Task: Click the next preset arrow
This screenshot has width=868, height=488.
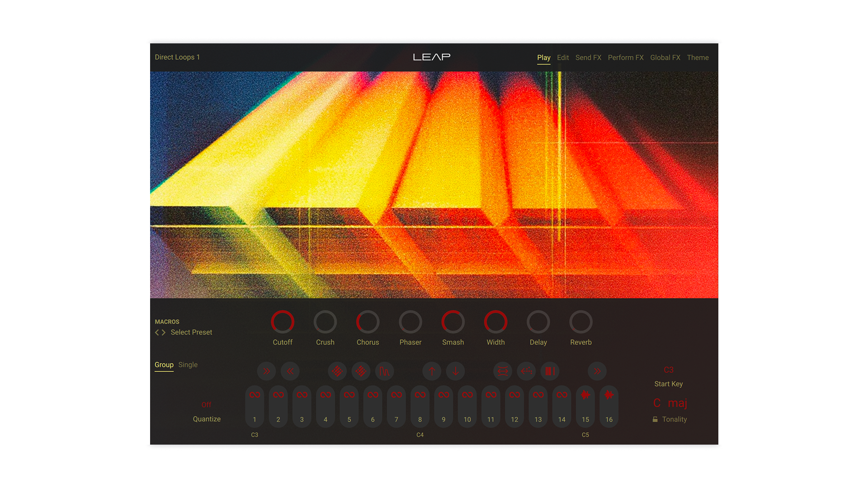Action: click(x=164, y=332)
